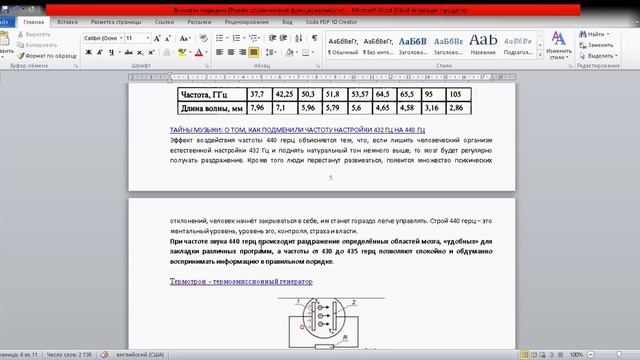This screenshot has width=640, height=360.
Task: Open the Рецензирование tab
Action: [x=247, y=22]
